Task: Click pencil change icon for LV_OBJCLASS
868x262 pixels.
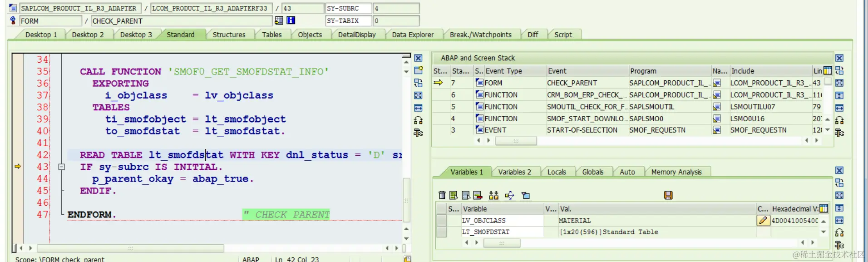Action: 763,220
